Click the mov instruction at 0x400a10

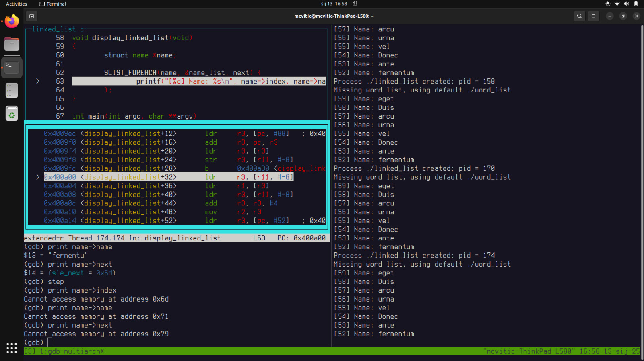click(153, 212)
